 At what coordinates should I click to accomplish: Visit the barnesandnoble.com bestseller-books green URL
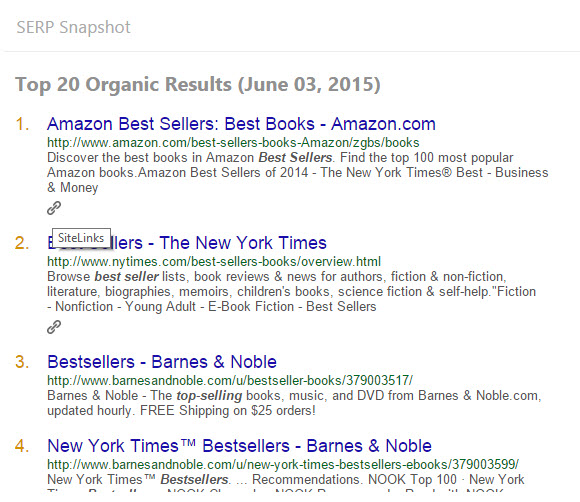(x=230, y=381)
